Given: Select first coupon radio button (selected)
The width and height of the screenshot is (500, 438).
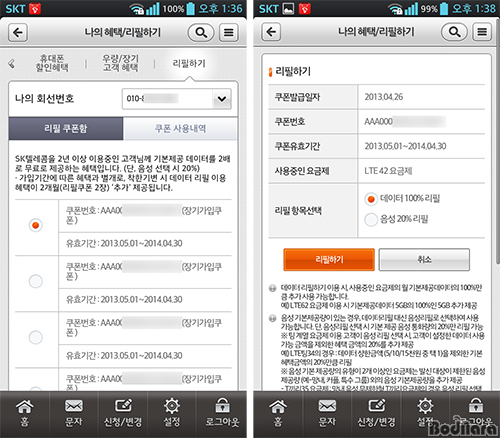Looking at the screenshot, I should 35,225.
